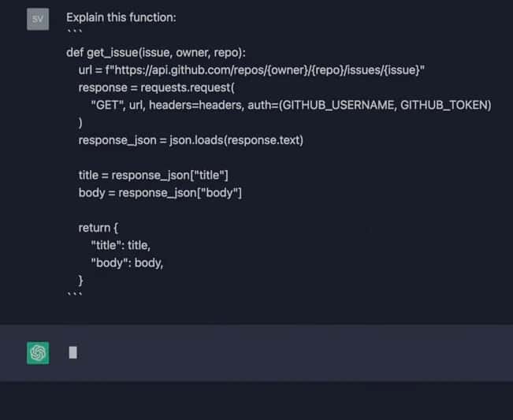513x420 pixels.
Task: Click the 'response = requests.request(' line
Action: (x=156, y=87)
